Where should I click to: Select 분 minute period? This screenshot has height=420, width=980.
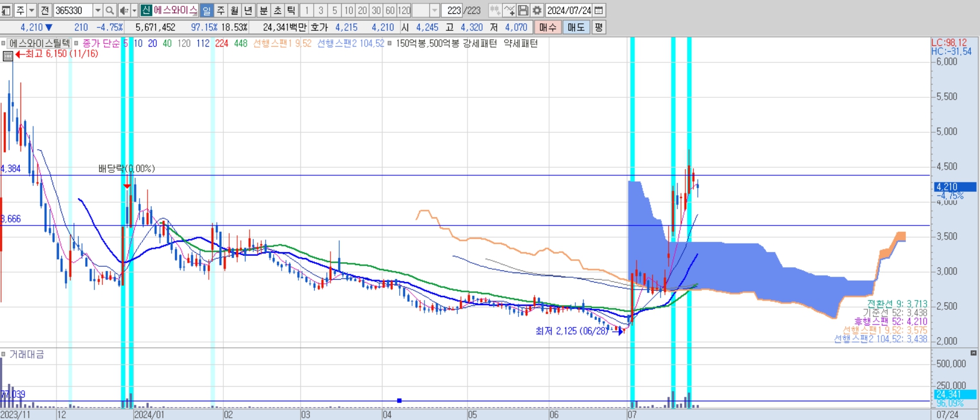click(264, 10)
